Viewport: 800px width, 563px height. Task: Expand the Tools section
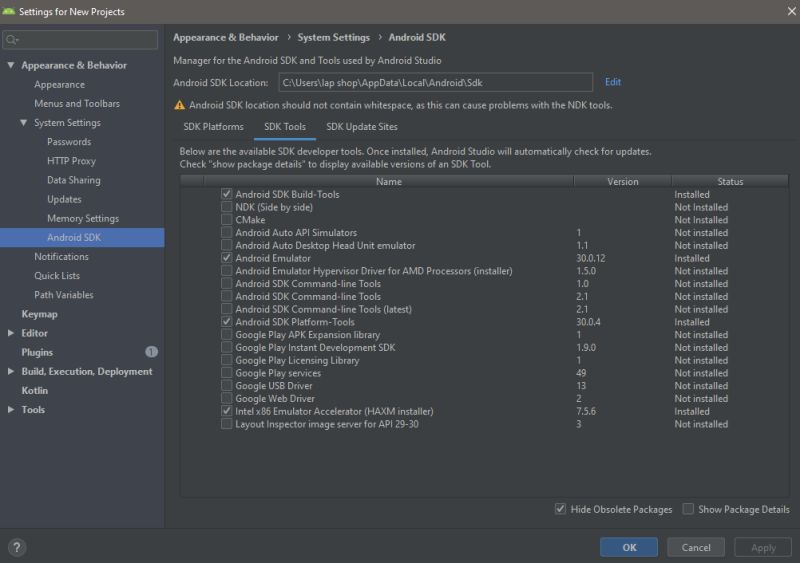[11, 409]
